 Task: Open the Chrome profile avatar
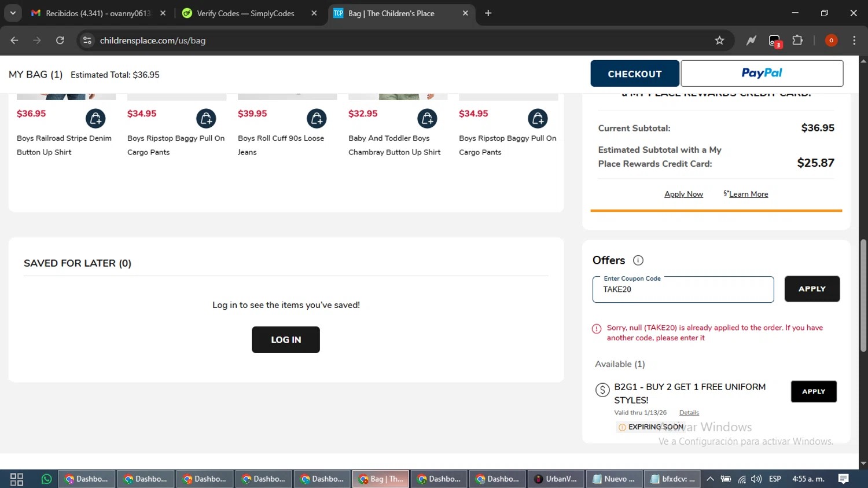[x=831, y=41]
